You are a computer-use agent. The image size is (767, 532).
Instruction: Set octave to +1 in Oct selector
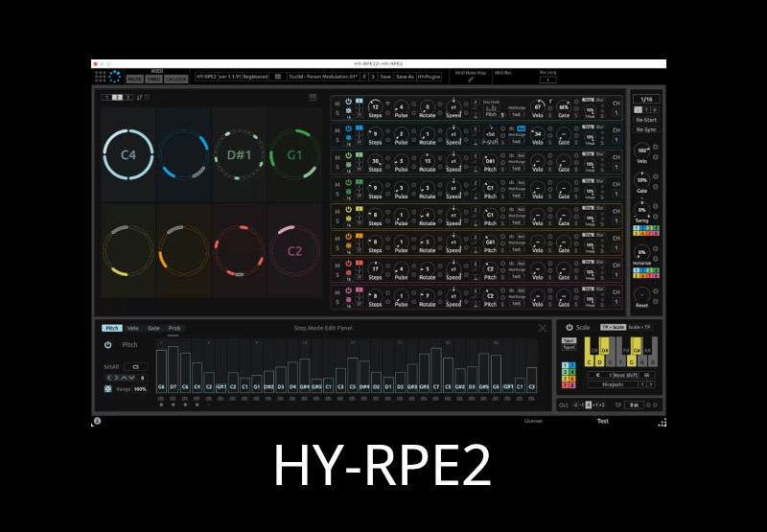594,405
